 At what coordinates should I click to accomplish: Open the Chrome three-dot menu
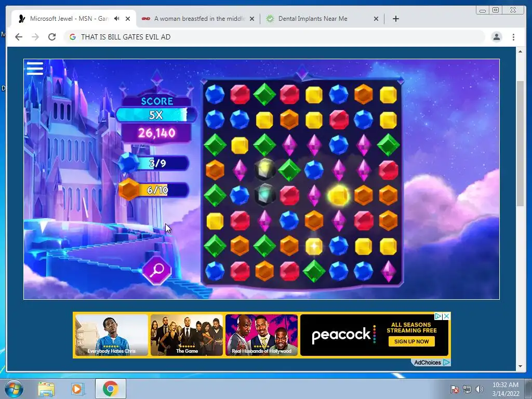[513, 37]
